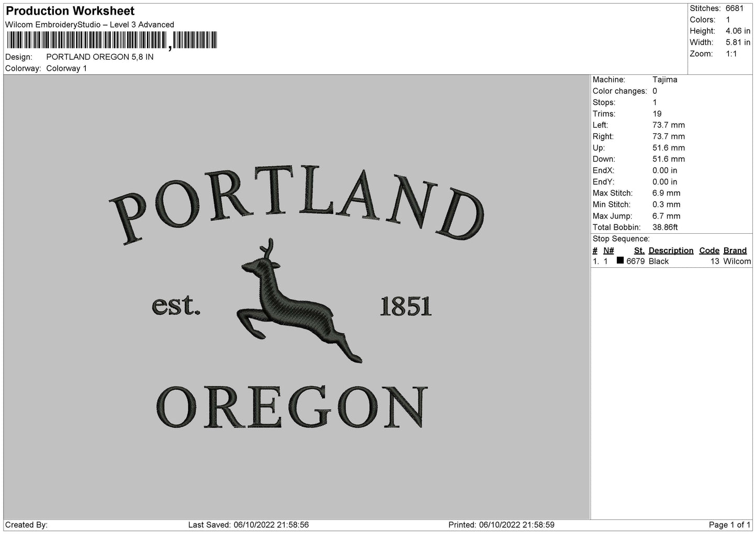Click the 'Brand' column header
756x534 pixels.
(735, 251)
